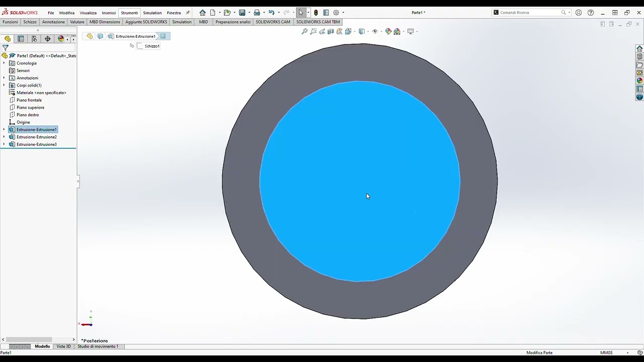This screenshot has height=362, width=644.
Task: Open Design Library in task pane
Action: point(639,57)
